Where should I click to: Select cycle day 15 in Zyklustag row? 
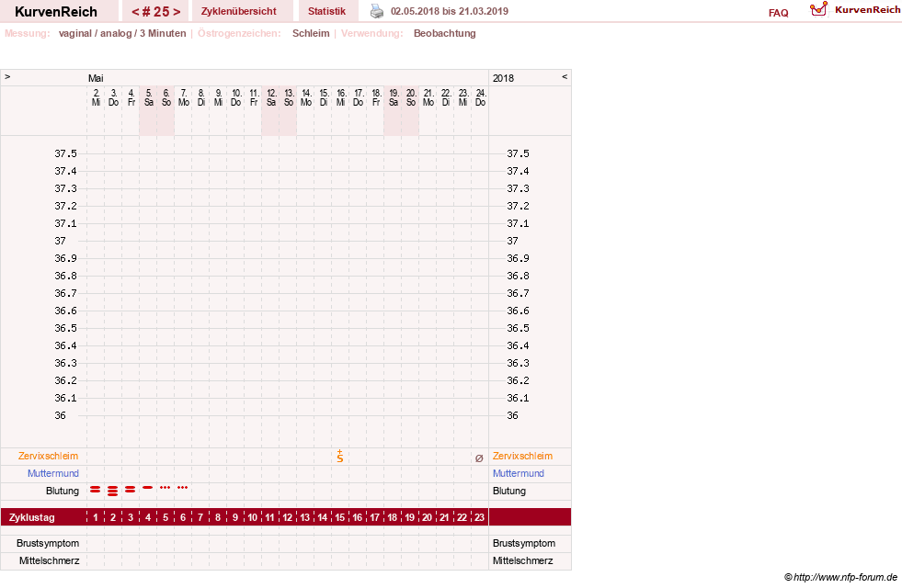[340, 517]
